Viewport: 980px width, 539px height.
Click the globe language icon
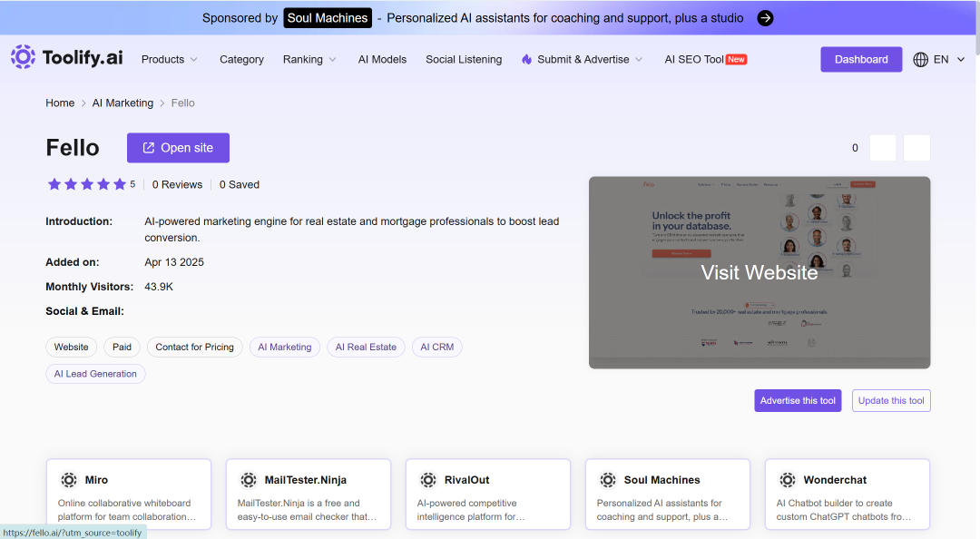[x=921, y=59]
